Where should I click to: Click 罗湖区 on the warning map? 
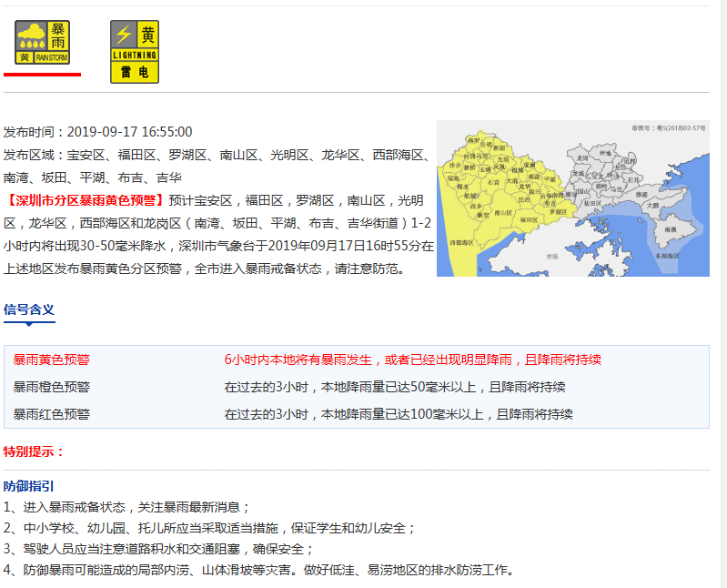tap(558, 211)
